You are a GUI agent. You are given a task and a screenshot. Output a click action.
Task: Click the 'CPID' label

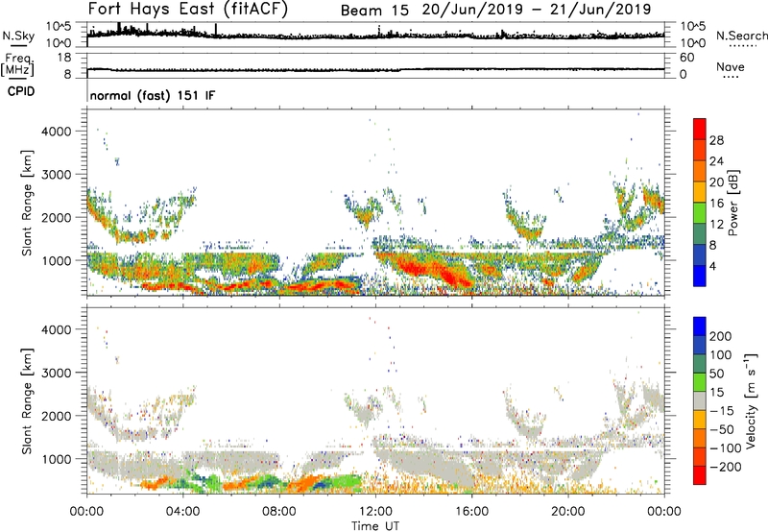click(21, 91)
